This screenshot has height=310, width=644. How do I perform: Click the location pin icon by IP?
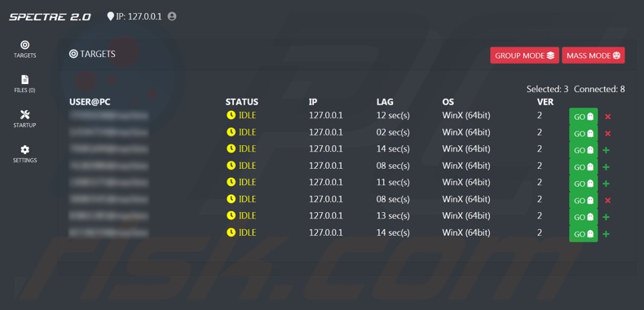click(x=110, y=16)
